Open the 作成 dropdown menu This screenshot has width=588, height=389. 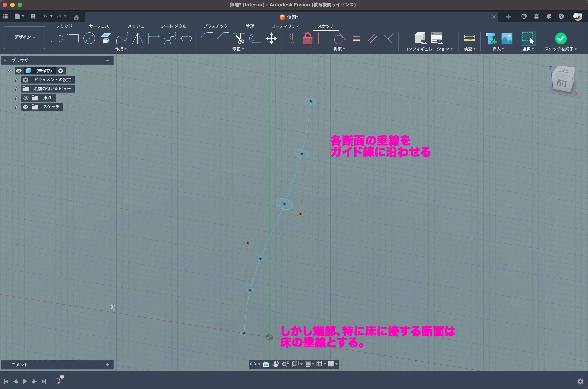click(121, 49)
